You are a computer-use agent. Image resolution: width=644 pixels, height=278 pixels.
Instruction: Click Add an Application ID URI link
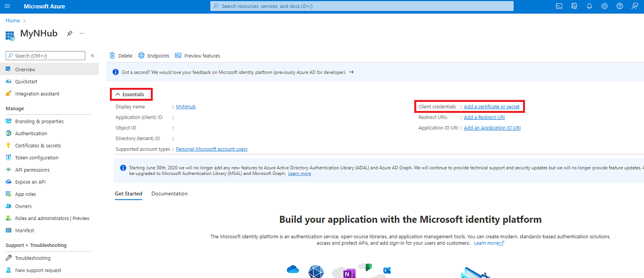tap(492, 128)
